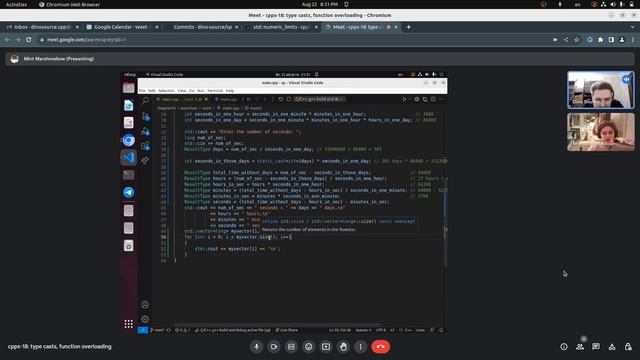640x360 pixels.
Task: Open the Chromium three-dot menu
Action: pyautogui.click(x=633, y=40)
